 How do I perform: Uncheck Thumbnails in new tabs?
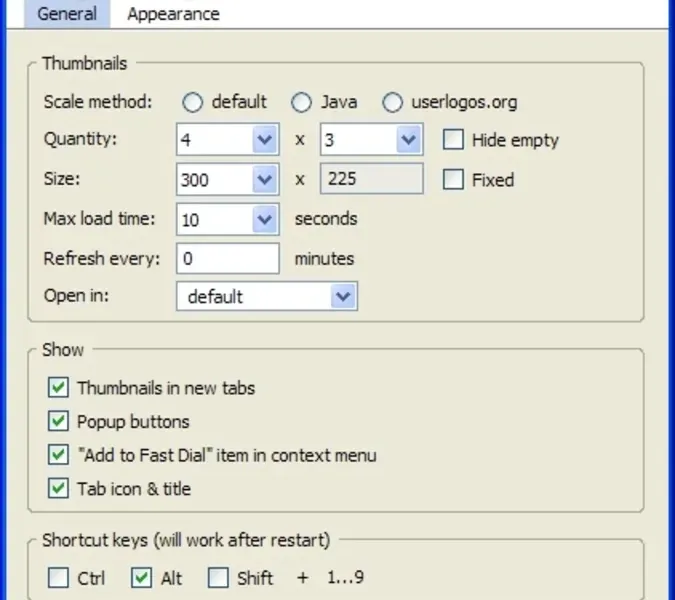coord(59,387)
